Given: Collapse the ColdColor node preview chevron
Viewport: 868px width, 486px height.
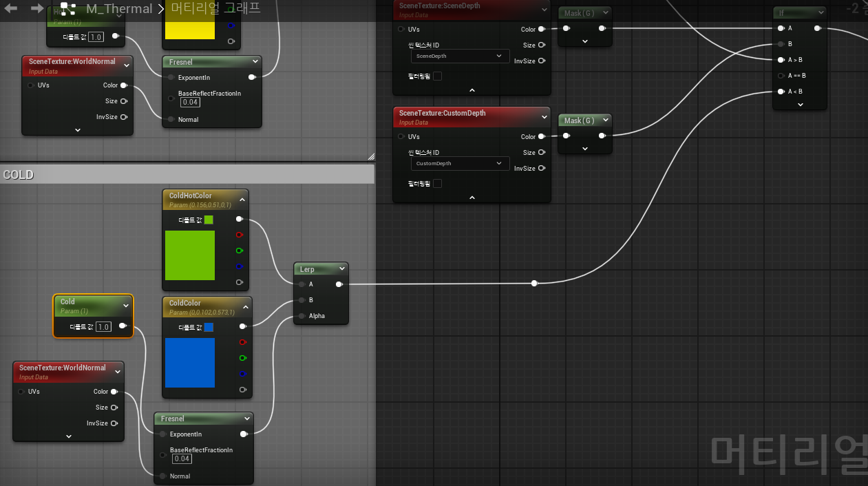Looking at the screenshot, I should pyautogui.click(x=245, y=306).
